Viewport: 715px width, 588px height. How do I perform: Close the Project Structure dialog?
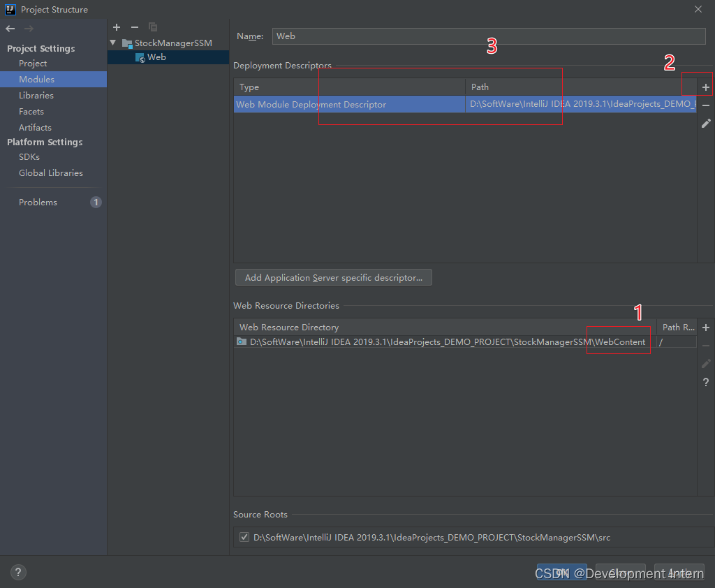(698, 9)
